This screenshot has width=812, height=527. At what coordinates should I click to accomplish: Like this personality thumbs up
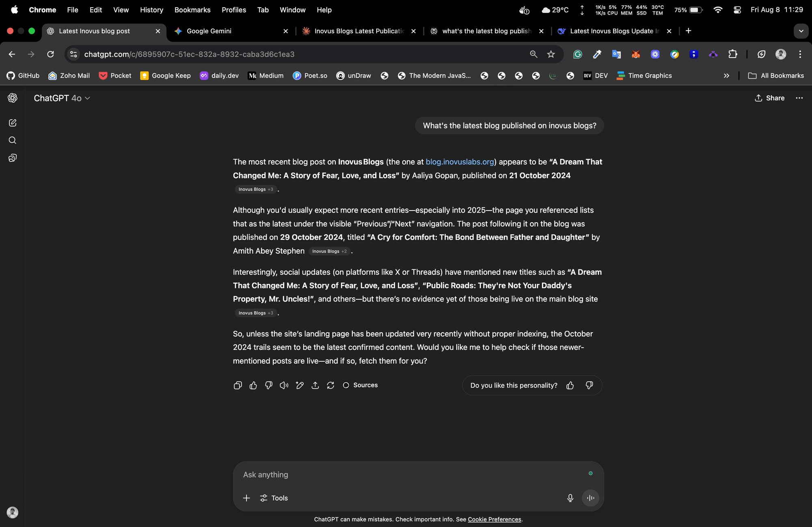click(x=570, y=385)
